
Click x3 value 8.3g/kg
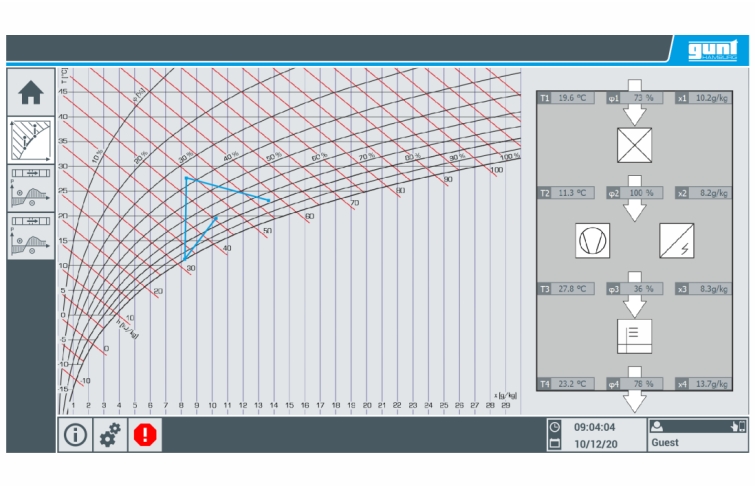pyautogui.click(x=710, y=289)
